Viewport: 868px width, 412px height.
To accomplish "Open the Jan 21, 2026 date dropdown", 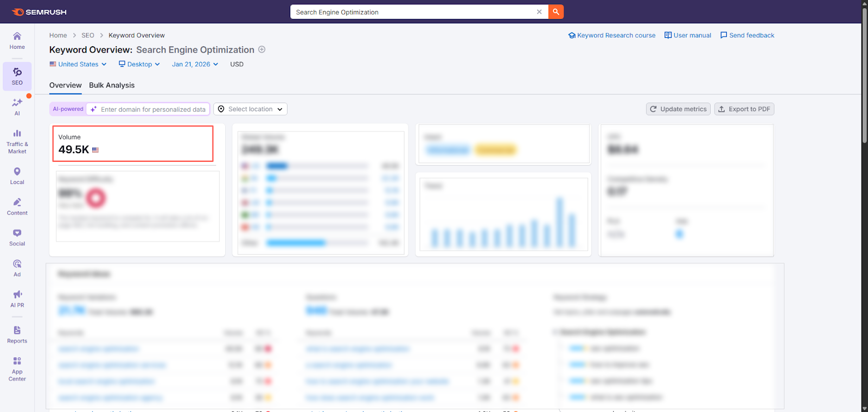I will [x=195, y=64].
